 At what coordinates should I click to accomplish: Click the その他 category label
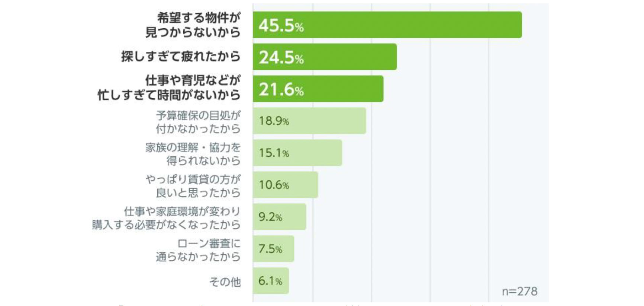pyautogui.click(x=225, y=282)
